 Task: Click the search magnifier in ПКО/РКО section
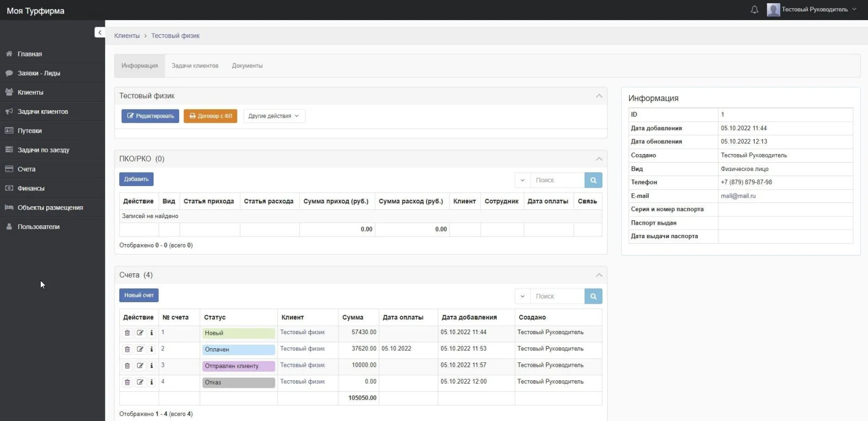593,180
